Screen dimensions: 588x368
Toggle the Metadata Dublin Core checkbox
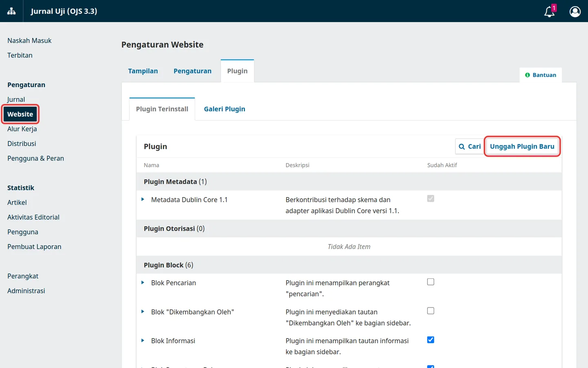pos(430,199)
